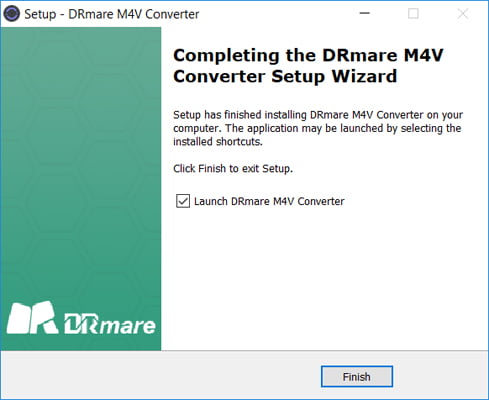This screenshot has width=489, height=400.
Task: Finish and exit the setup wizard
Action: [x=357, y=377]
